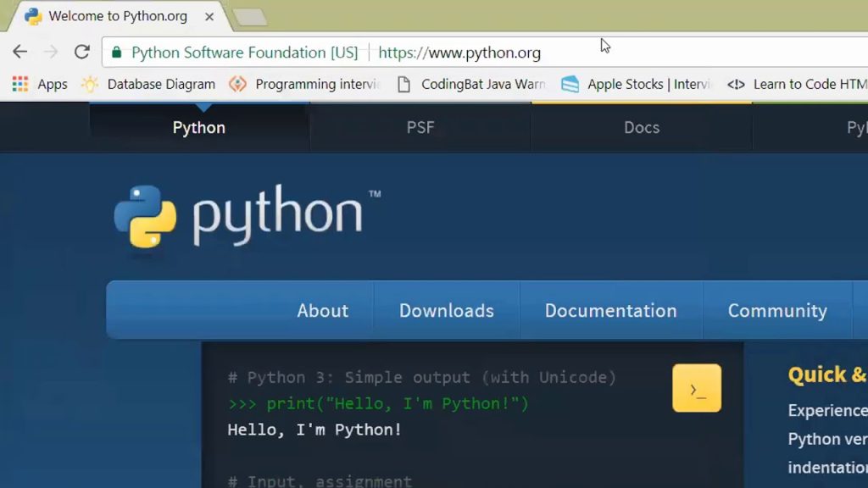The image size is (868, 488).
Task: Select the Python top navigation tab
Action: 199,127
